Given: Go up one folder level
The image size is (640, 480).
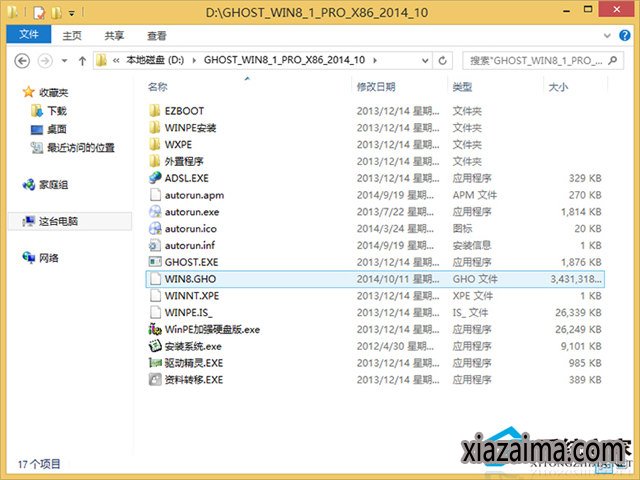Looking at the screenshot, I should (x=82, y=61).
